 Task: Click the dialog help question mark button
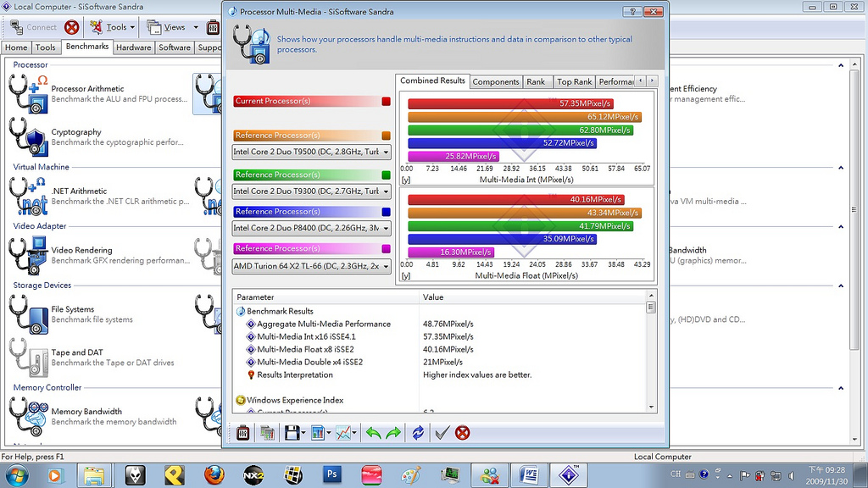pos(632,12)
